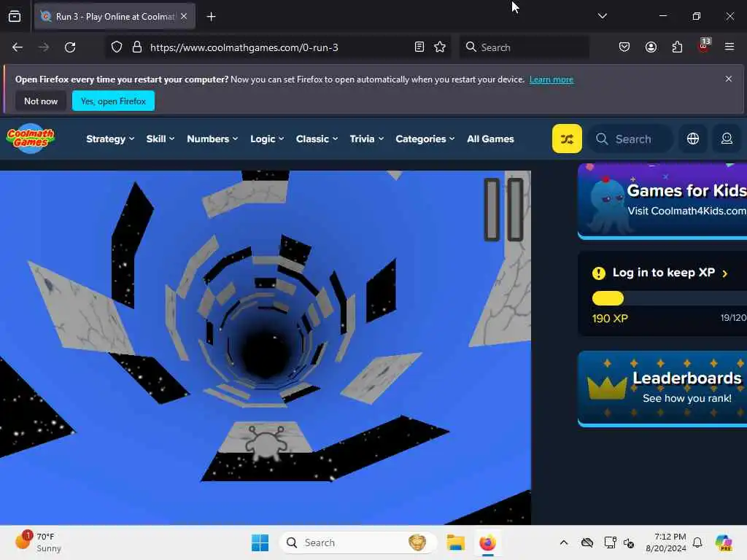
Task: Open the weather widget 70°F Sunny
Action: (38, 542)
